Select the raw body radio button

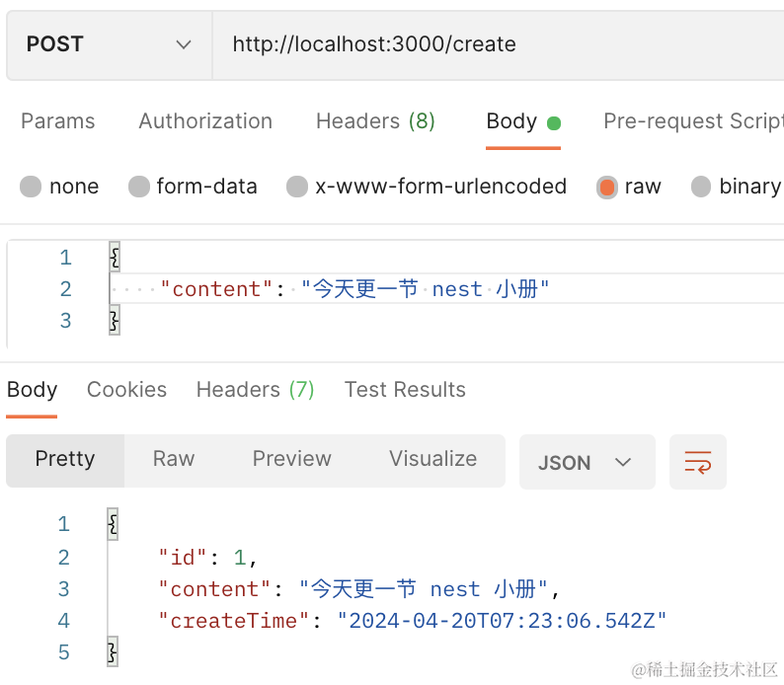click(x=607, y=187)
